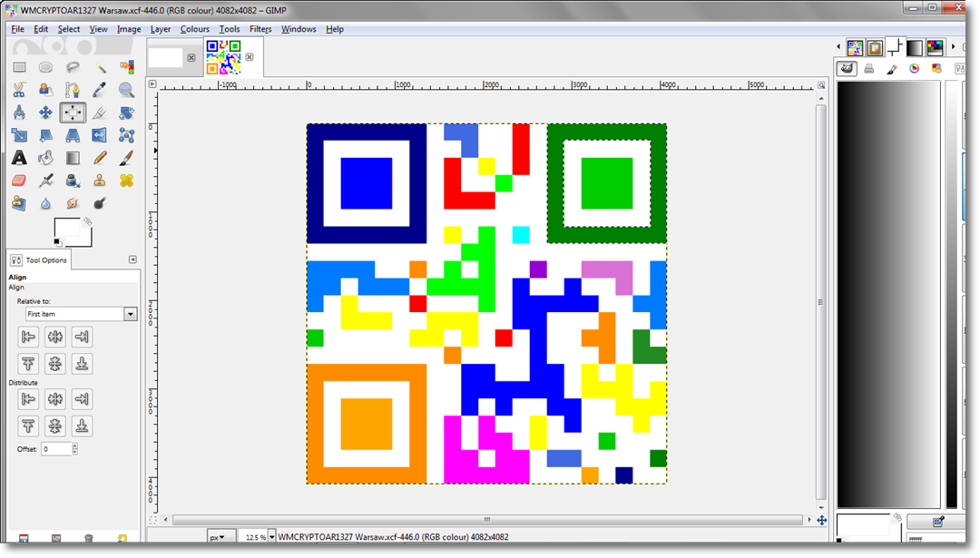The width and height of the screenshot is (980, 558).
Task: Choose the Bucket Fill tool
Action: point(45,158)
